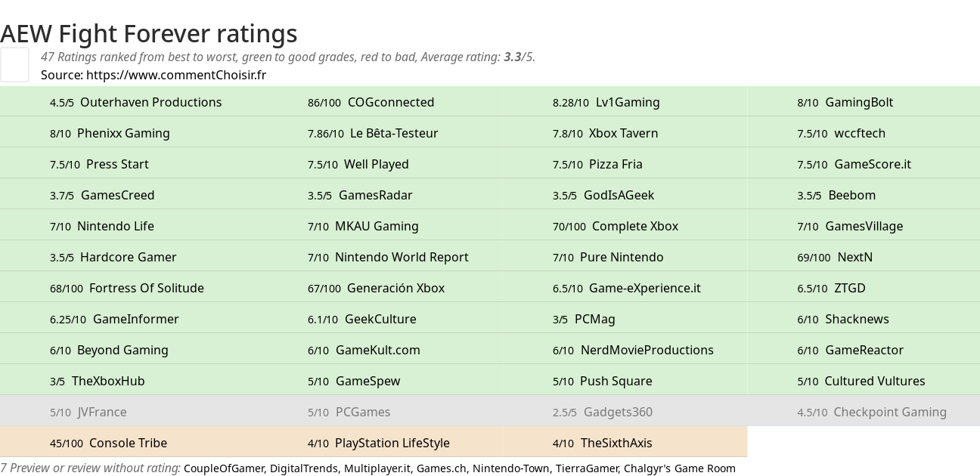Select the COGconnected 86/100 rating
Screen dimensions: 980x476
tap(371, 102)
